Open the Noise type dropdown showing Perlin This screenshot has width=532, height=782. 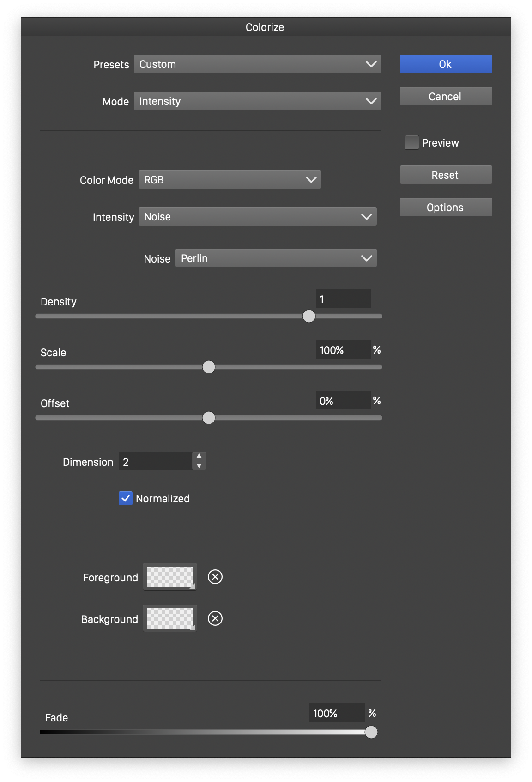click(x=276, y=258)
